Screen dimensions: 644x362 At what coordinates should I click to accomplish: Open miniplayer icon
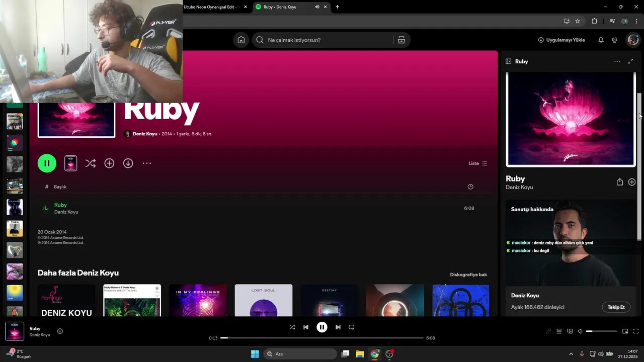pyautogui.click(x=625, y=331)
